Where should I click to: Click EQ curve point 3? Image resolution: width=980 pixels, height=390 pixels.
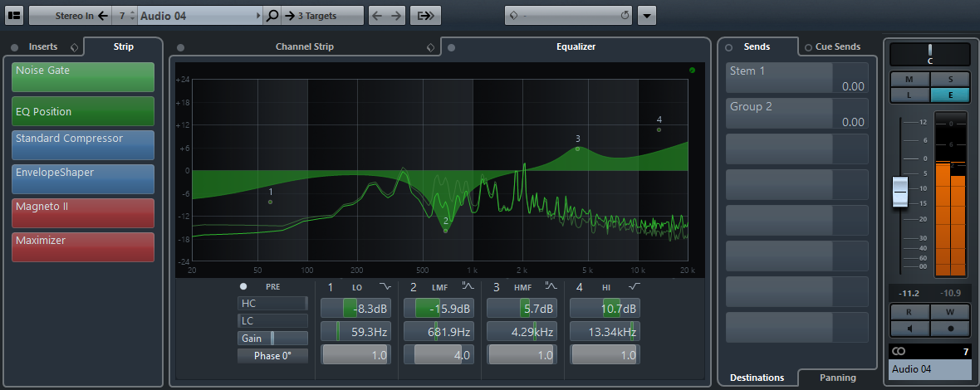tap(577, 149)
